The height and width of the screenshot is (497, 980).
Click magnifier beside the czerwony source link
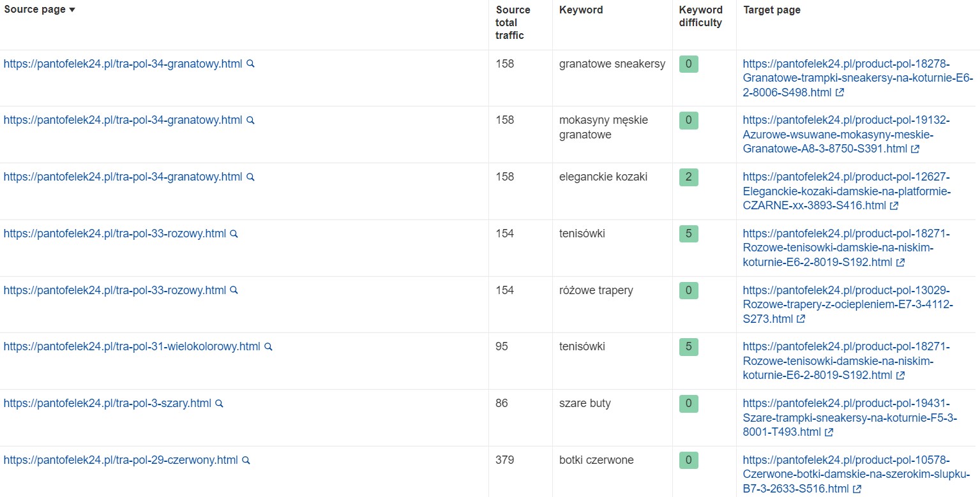click(246, 460)
